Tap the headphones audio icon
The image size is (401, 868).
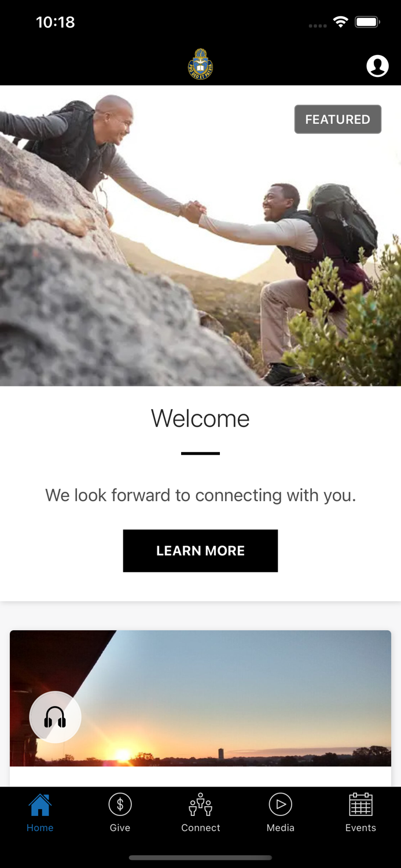click(55, 718)
